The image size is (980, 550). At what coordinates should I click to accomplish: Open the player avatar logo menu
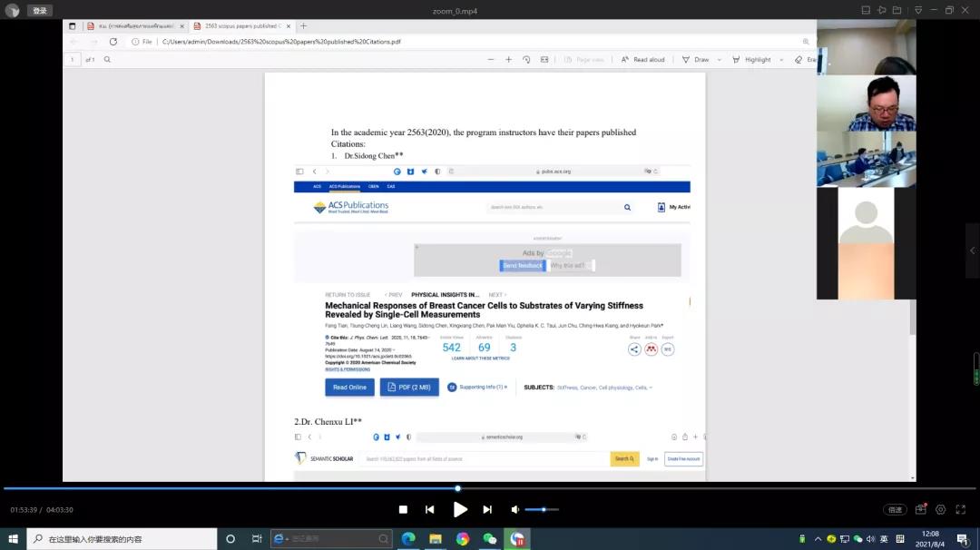(x=12, y=11)
